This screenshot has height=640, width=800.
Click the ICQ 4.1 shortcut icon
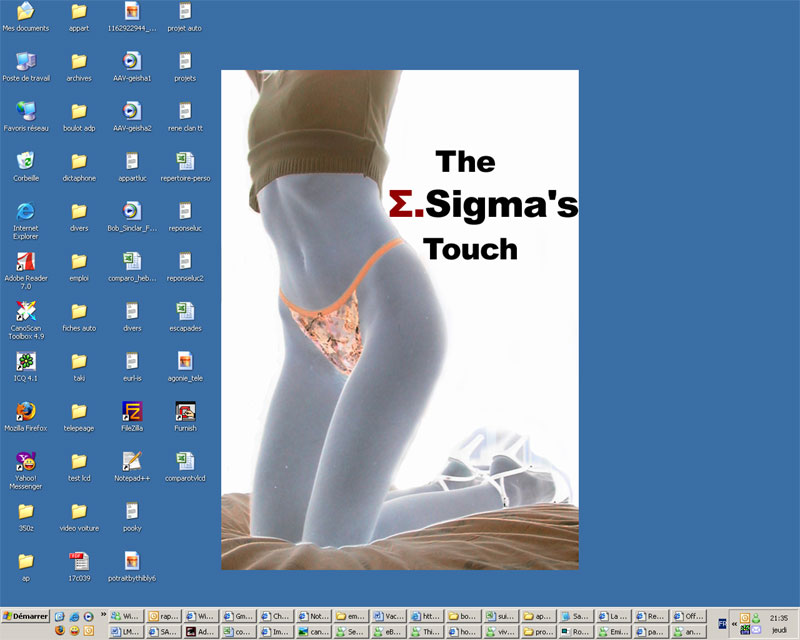pyautogui.click(x=26, y=361)
